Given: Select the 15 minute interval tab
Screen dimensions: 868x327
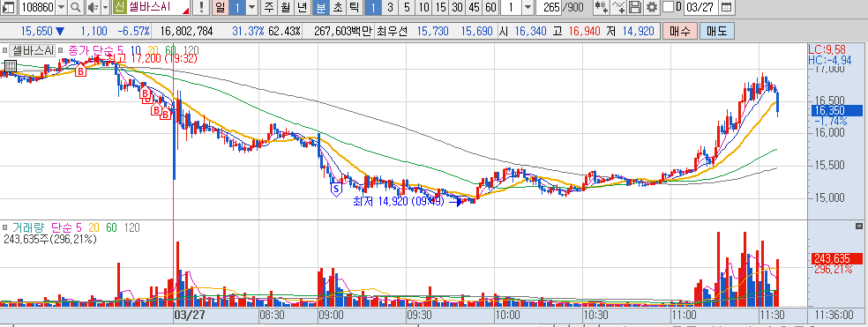Looking at the screenshot, I should 441,8.
